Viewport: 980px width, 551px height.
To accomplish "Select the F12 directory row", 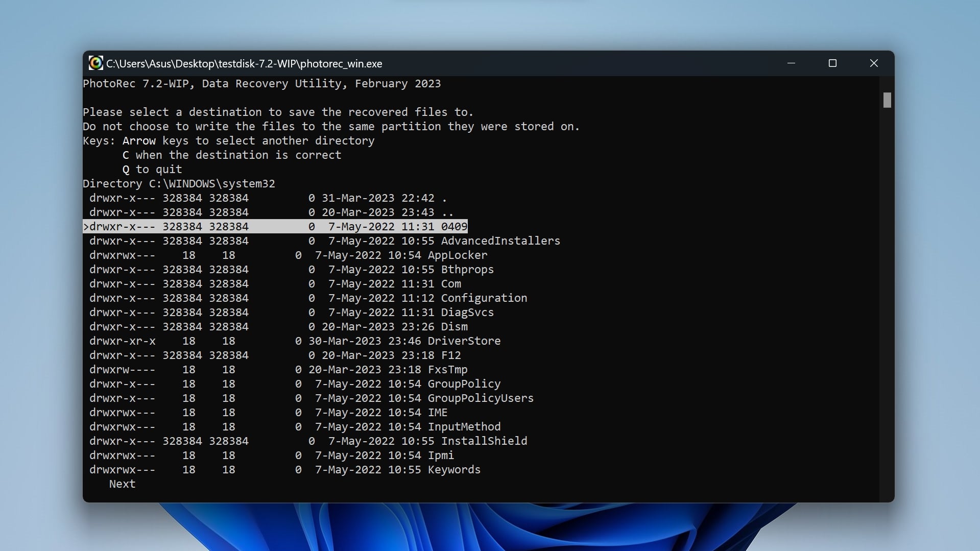I will point(275,355).
